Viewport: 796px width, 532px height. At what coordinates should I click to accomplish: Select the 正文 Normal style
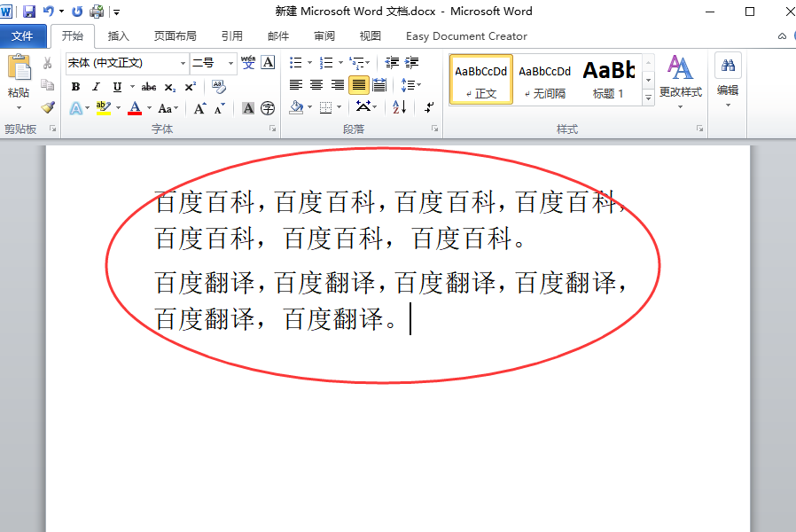(x=480, y=80)
